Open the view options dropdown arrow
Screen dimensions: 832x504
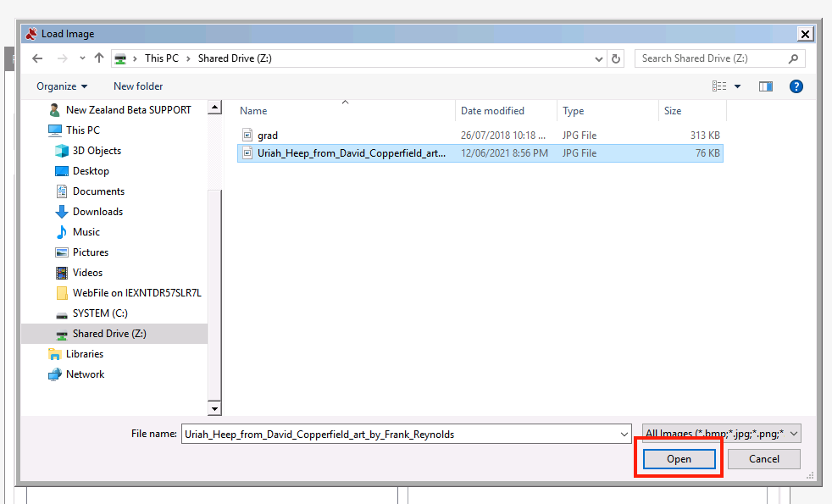(x=737, y=86)
